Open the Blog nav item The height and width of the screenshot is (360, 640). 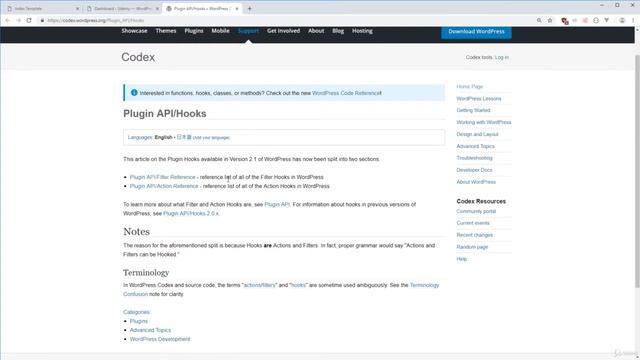click(338, 31)
